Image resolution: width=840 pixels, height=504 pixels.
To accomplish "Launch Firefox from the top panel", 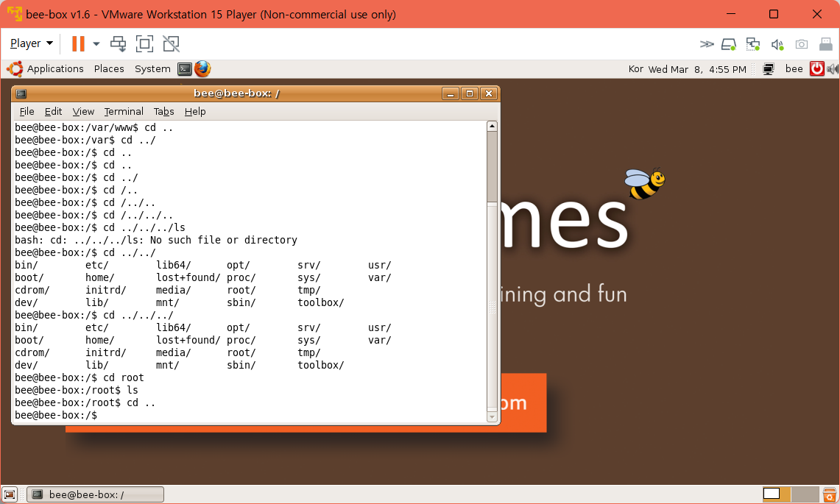I will (202, 68).
